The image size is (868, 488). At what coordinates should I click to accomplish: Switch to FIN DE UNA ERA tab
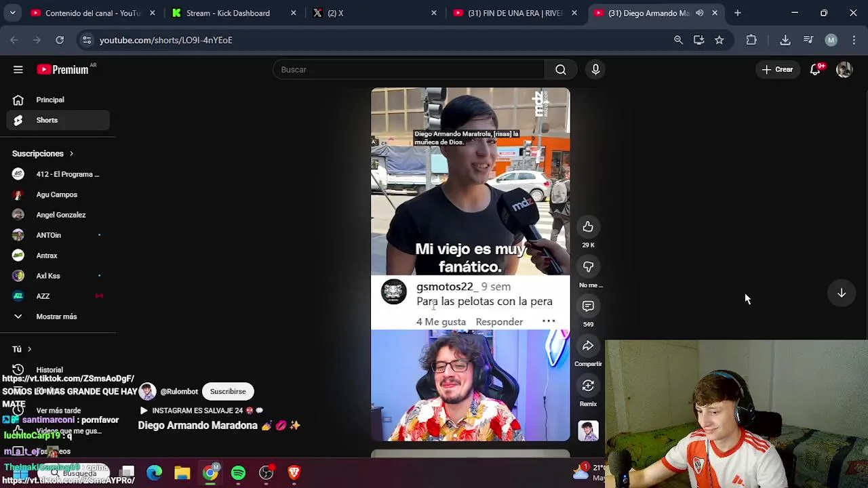pos(515,13)
